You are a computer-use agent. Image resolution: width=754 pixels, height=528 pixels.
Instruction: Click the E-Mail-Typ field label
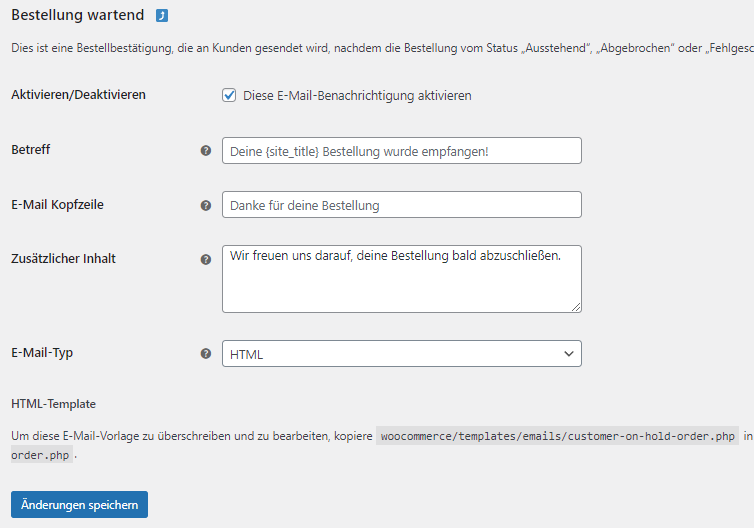pos(42,352)
